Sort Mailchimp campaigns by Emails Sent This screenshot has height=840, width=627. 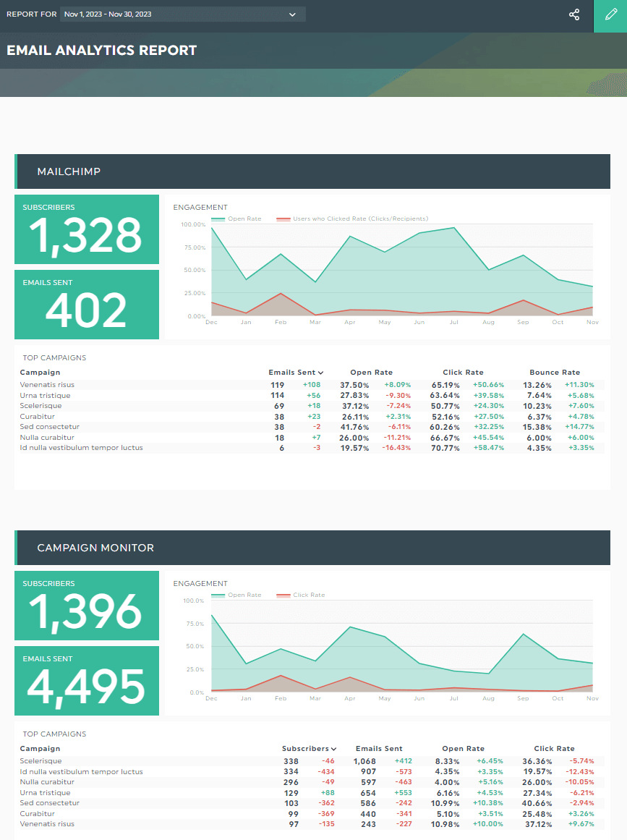(x=296, y=373)
